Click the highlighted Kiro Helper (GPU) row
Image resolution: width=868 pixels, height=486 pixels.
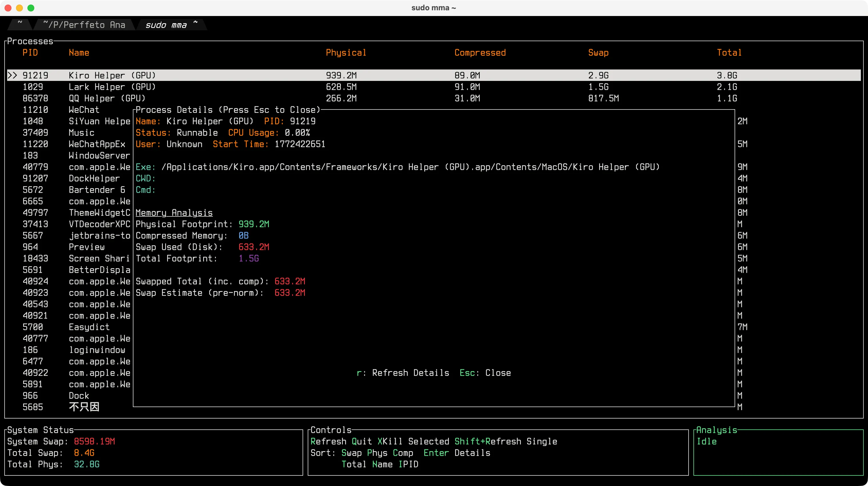pos(112,75)
